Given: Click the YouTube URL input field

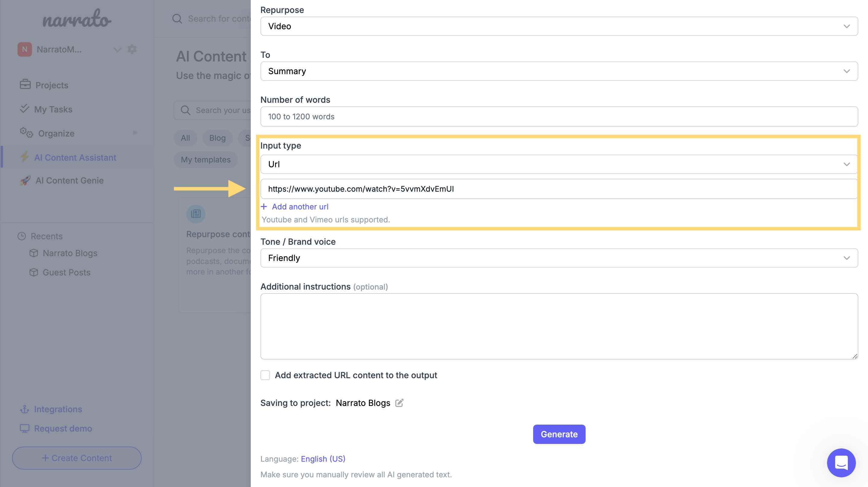Looking at the screenshot, I should click(559, 189).
